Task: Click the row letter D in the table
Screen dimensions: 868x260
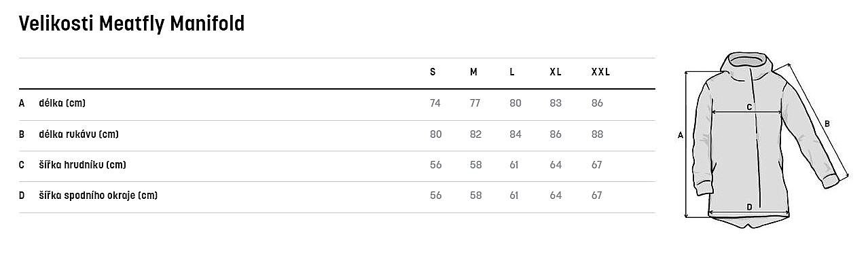Action: (22, 196)
